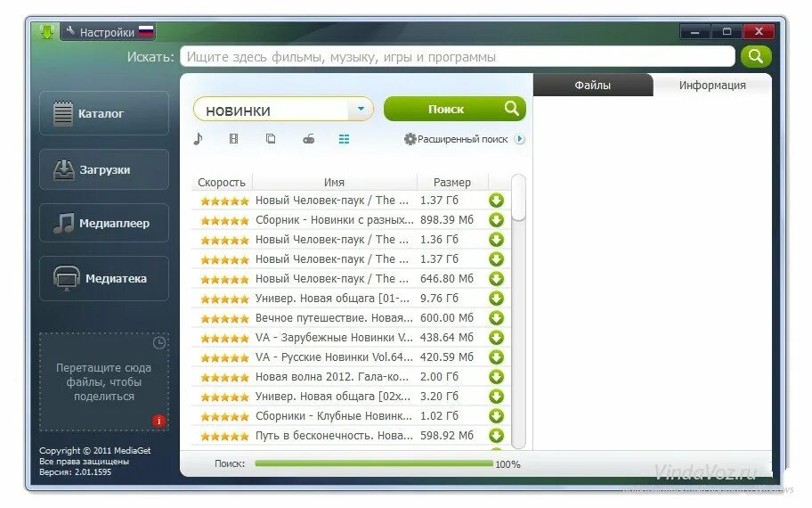Download 'VA - Русские Новинки Vol.64' item
812x508 pixels.
[496, 357]
